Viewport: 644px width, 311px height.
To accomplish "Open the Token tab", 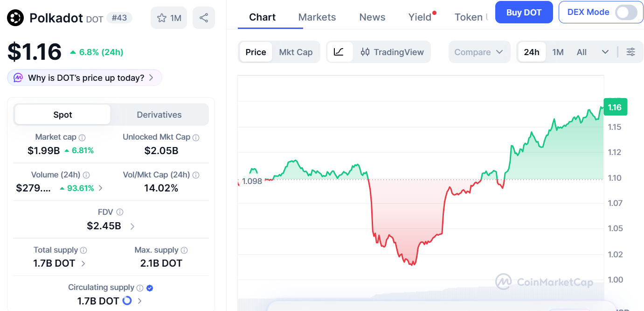I will pyautogui.click(x=471, y=17).
